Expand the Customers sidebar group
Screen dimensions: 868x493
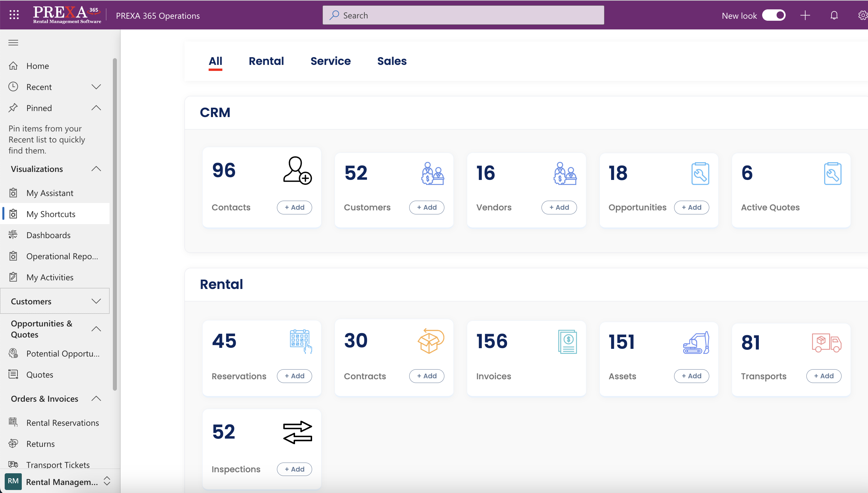[96, 301]
